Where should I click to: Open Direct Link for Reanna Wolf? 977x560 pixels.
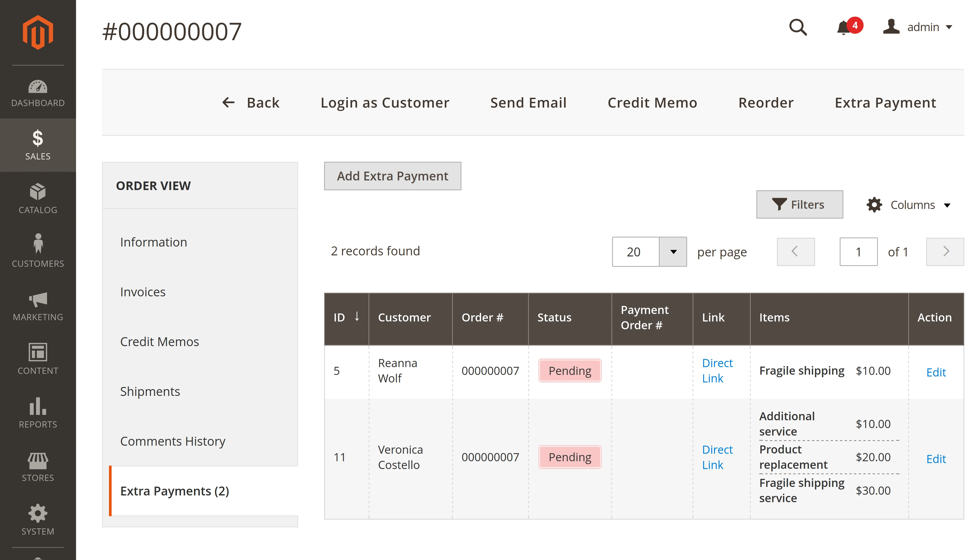tap(717, 371)
